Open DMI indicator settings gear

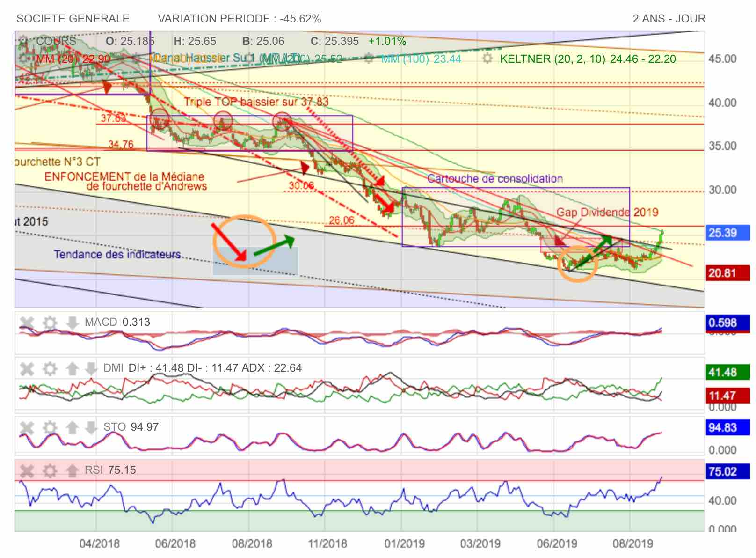(x=50, y=369)
